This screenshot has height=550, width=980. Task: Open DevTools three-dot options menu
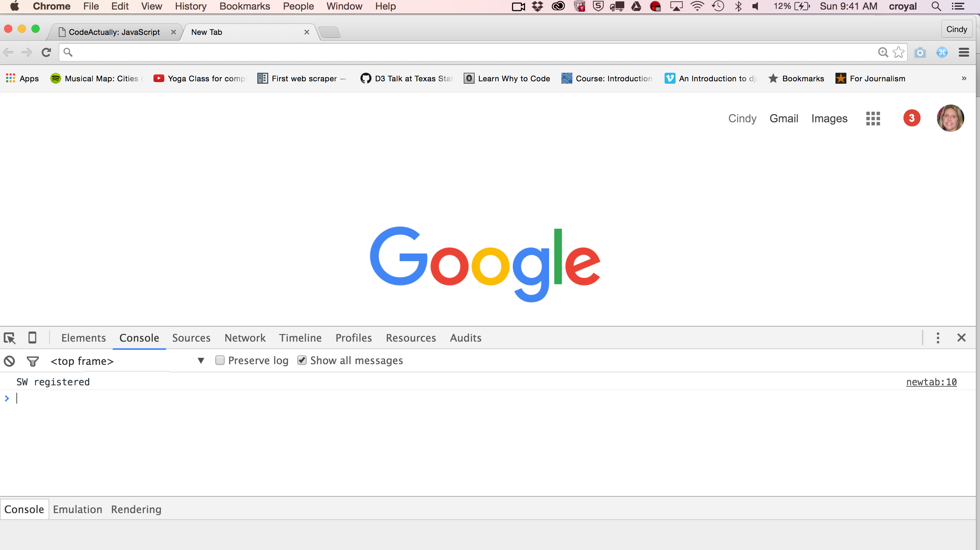click(x=938, y=338)
